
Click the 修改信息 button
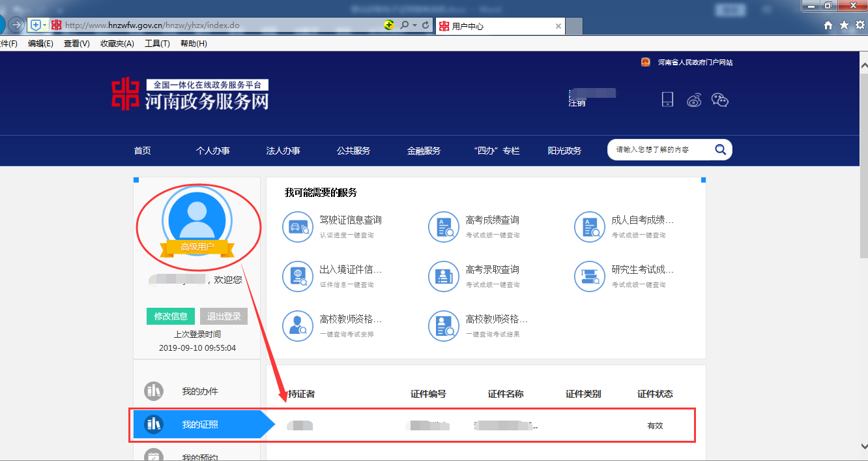(170, 316)
